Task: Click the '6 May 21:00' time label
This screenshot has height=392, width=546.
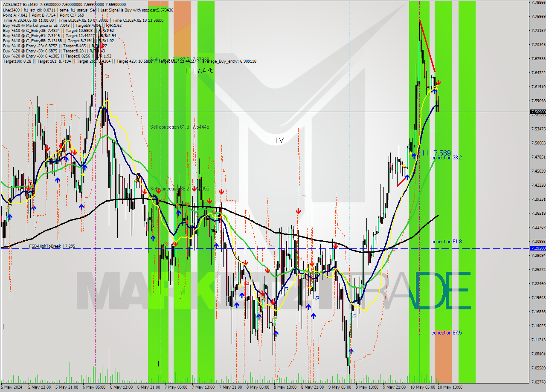Action: 149,387
